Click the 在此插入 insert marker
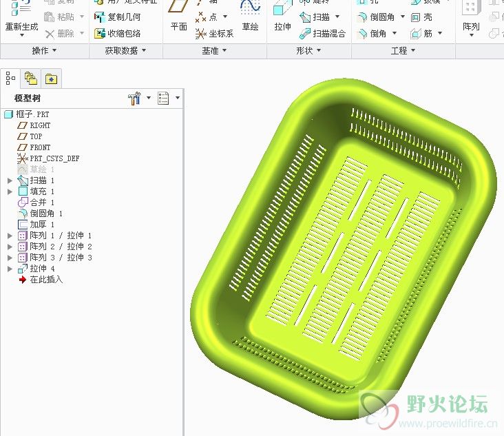This screenshot has height=436, width=504. pos(41,280)
